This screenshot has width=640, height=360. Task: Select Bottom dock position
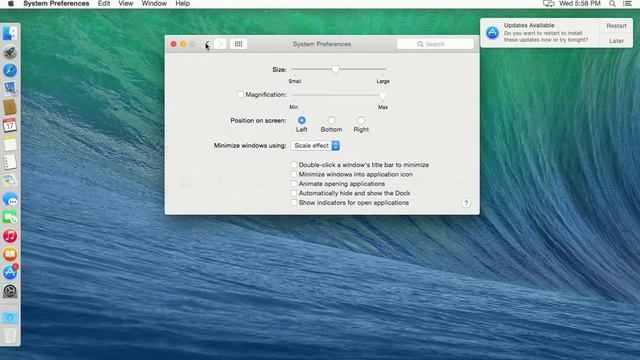[x=331, y=120]
